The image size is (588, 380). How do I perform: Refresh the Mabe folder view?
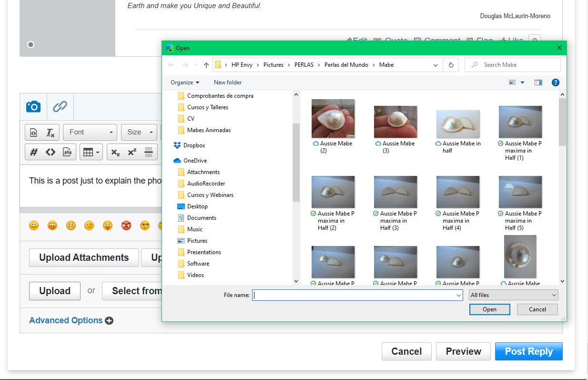pyautogui.click(x=451, y=65)
